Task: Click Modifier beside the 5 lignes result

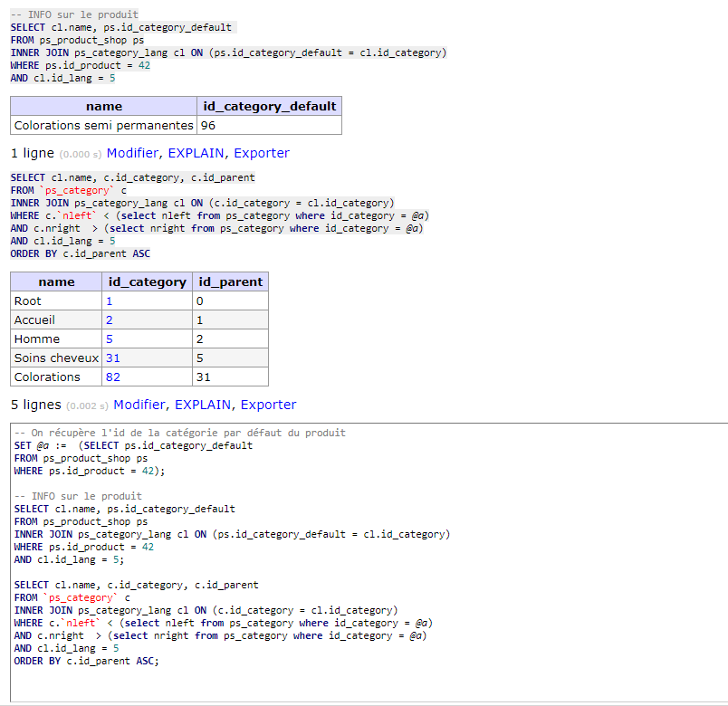Action: click(x=139, y=405)
